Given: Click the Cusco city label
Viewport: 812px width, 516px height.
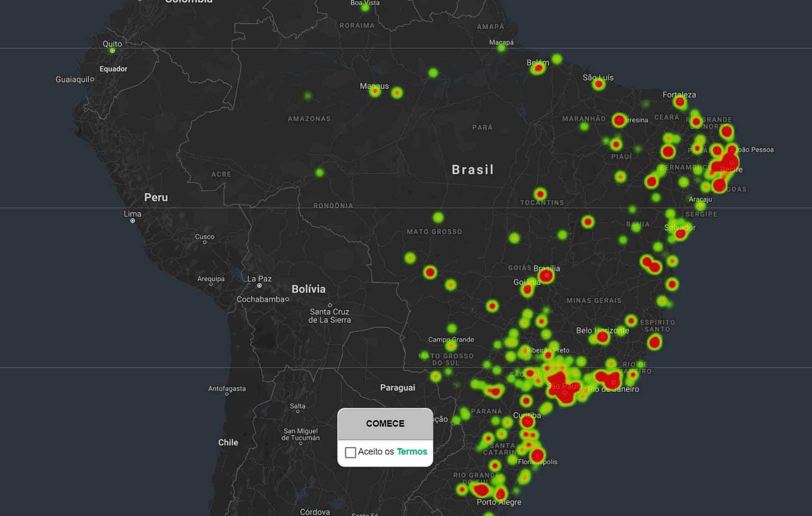Looking at the screenshot, I should click(205, 237).
